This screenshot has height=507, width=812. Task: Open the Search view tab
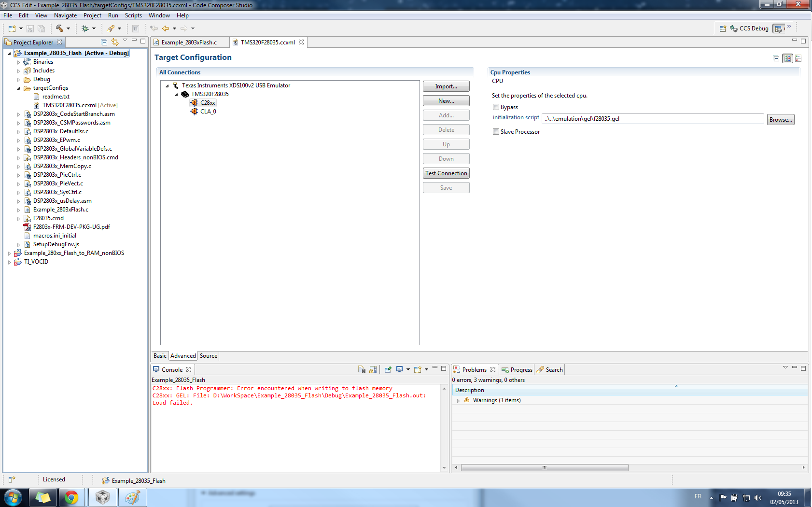pos(550,369)
